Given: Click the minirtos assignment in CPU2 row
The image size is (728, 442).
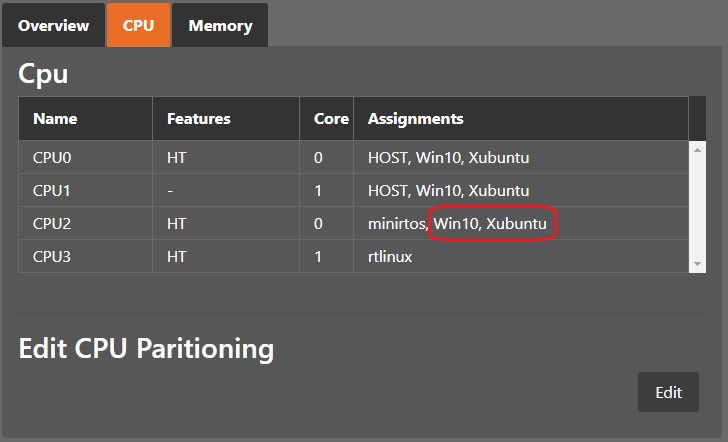Looking at the screenshot, I should click(x=397, y=224).
